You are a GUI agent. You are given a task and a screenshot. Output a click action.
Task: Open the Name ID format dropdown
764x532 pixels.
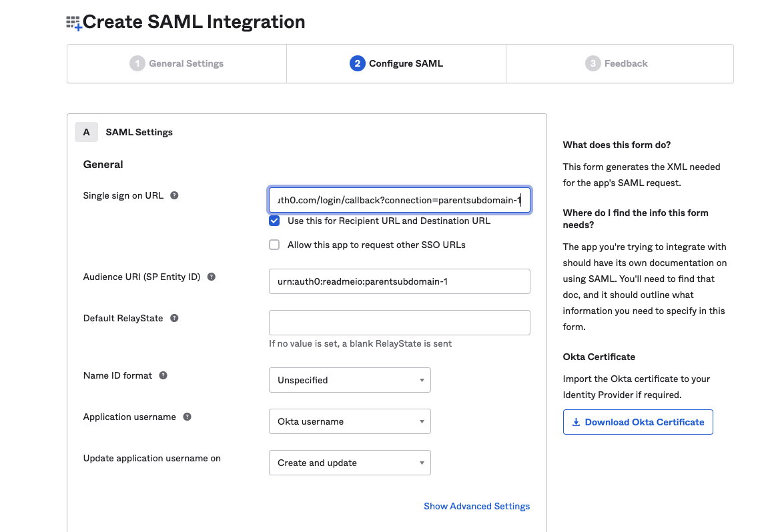(x=350, y=380)
